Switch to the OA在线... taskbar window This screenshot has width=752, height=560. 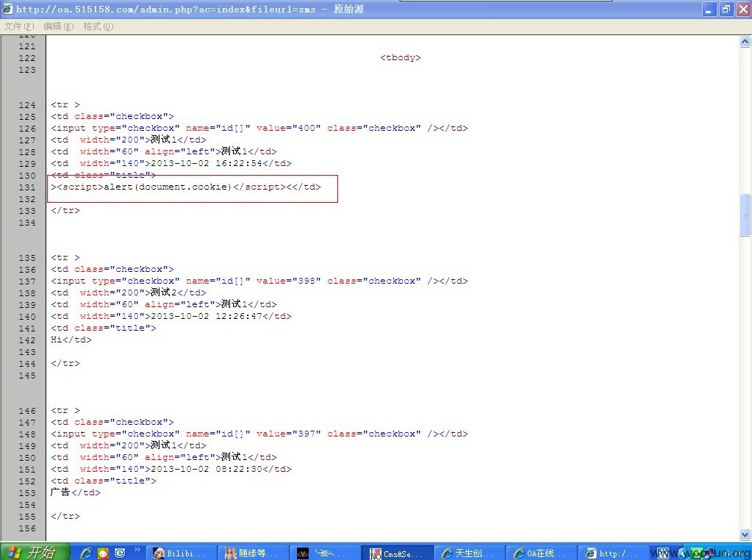(x=542, y=553)
